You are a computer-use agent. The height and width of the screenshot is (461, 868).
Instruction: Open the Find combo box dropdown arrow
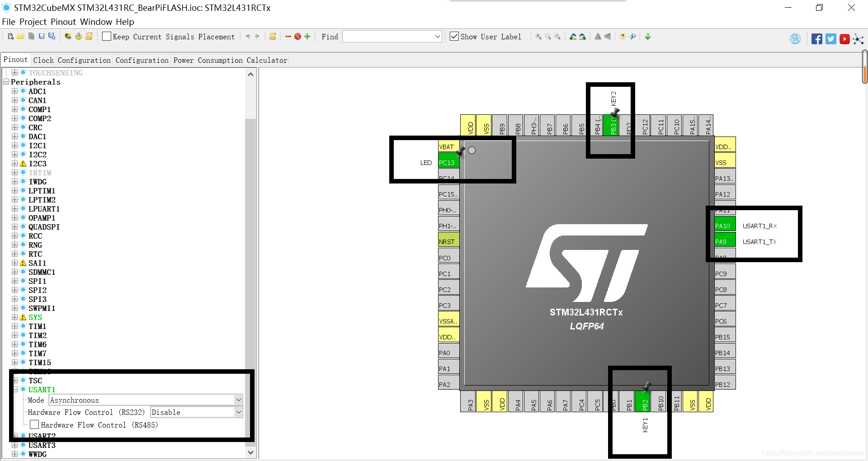pyautogui.click(x=437, y=37)
